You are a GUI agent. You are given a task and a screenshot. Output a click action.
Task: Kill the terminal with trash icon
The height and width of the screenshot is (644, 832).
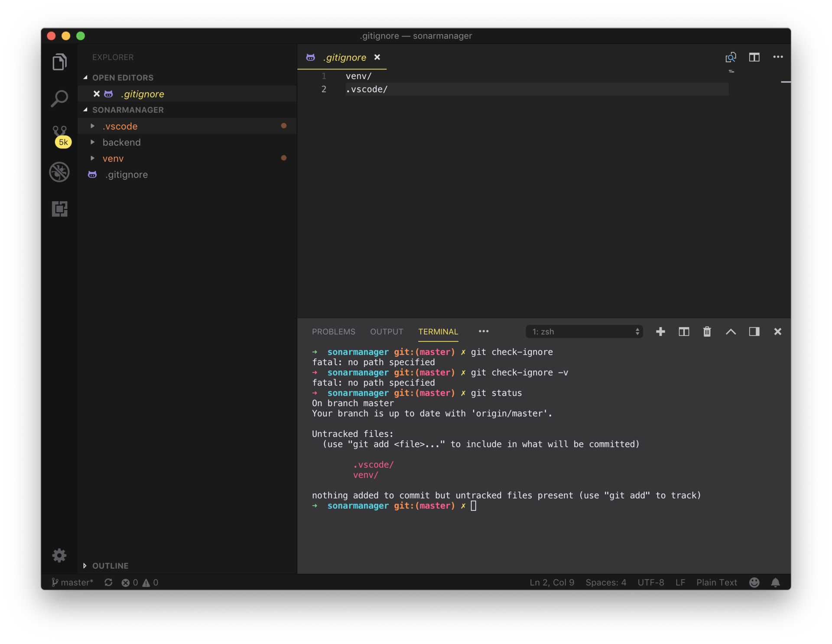[x=707, y=331]
